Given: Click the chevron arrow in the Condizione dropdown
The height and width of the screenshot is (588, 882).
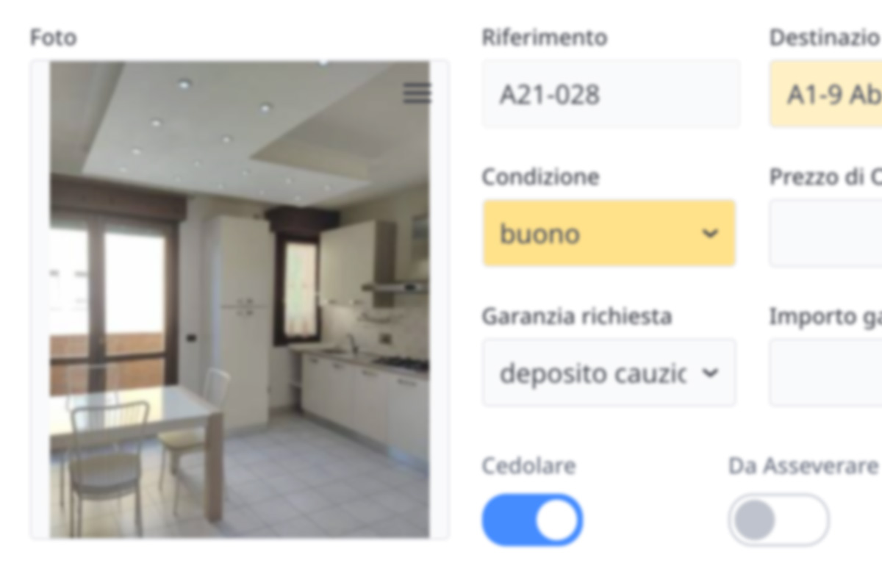Looking at the screenshot, I should [709, 234].
